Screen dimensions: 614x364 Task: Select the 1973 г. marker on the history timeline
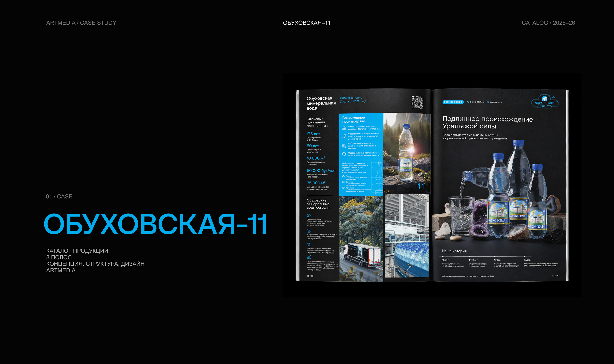coord(524,257)
